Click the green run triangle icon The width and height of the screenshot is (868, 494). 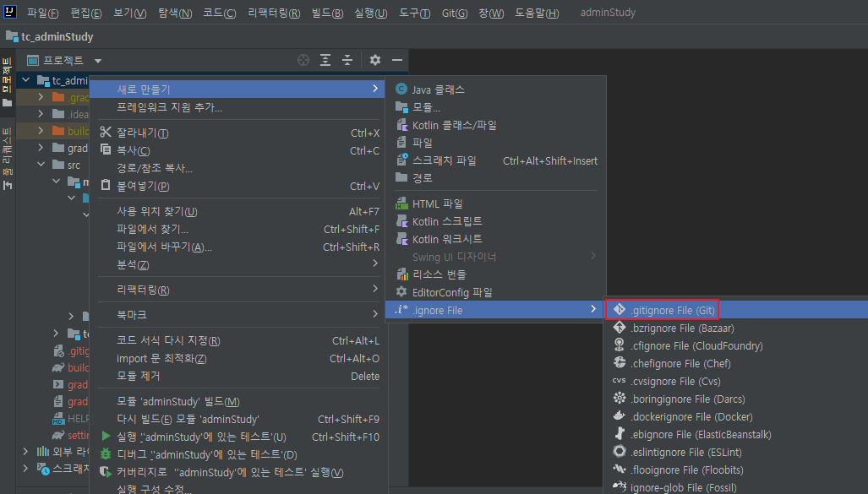(x=106, y=437)
